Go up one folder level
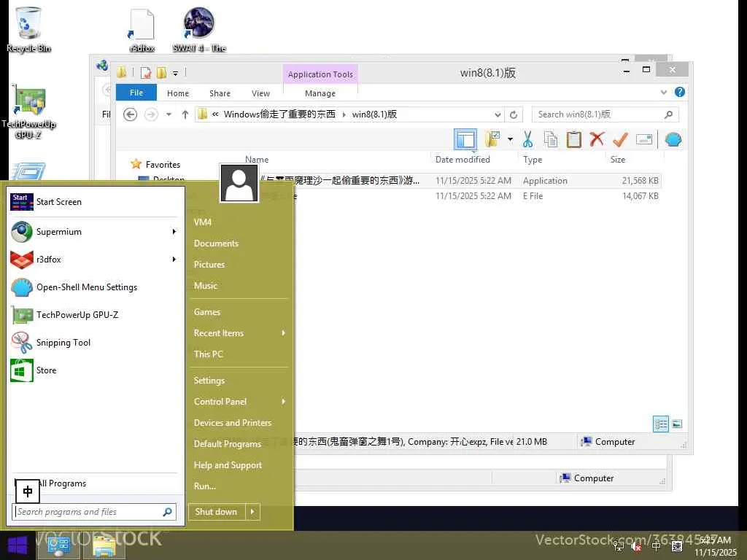747x560 pixels. [x=185, y=114]
